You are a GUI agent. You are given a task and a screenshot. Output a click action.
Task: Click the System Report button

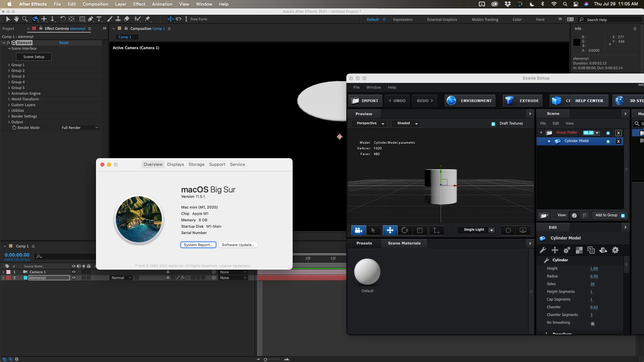[198, 245]
